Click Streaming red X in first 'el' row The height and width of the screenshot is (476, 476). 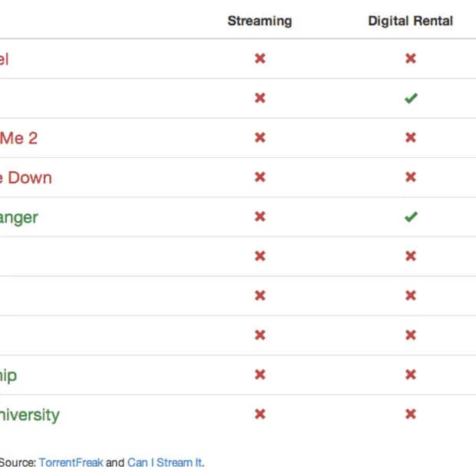(x=260, y=58)
